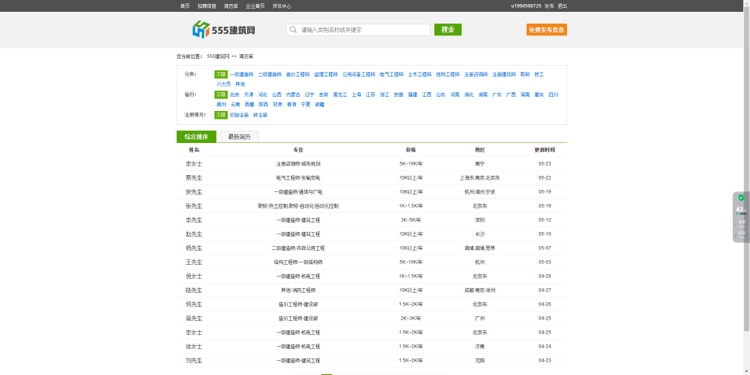Image resolution: width=750 pixels, height=375 pixels.
Task: Open 徐女士's resume row
Action: [x=372, y=346]
